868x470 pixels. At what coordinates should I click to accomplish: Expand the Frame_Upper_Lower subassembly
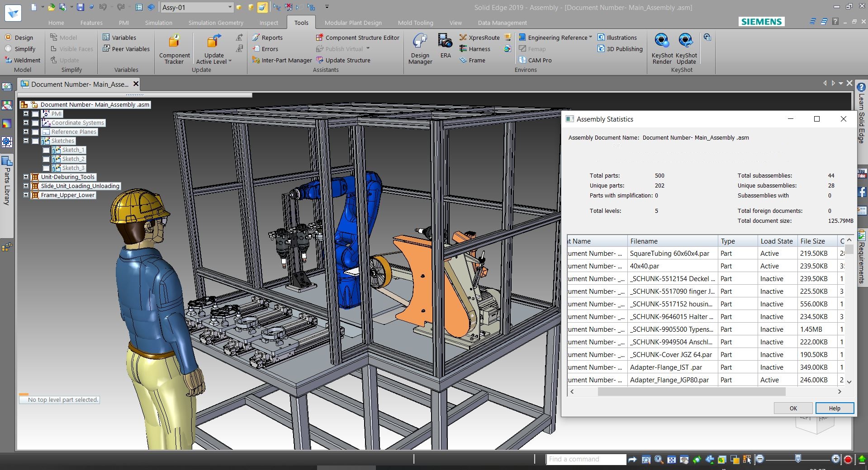pos(26,195)
